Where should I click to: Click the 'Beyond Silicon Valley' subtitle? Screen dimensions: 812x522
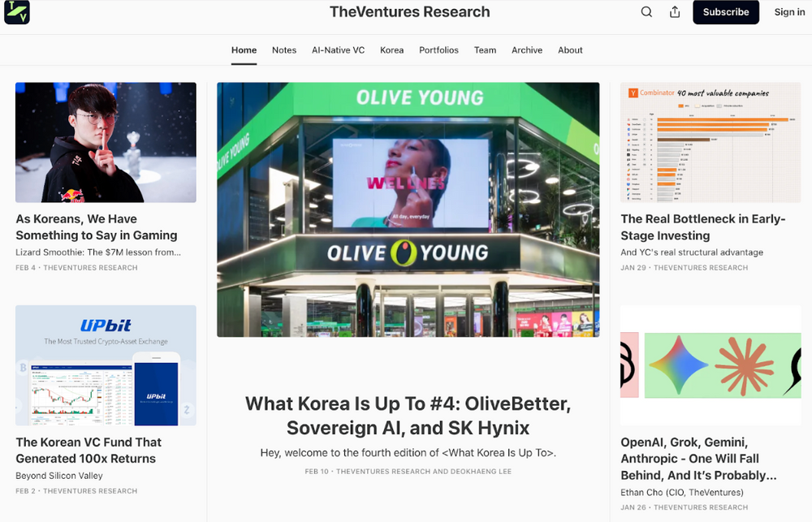click(x=59, y=476)
